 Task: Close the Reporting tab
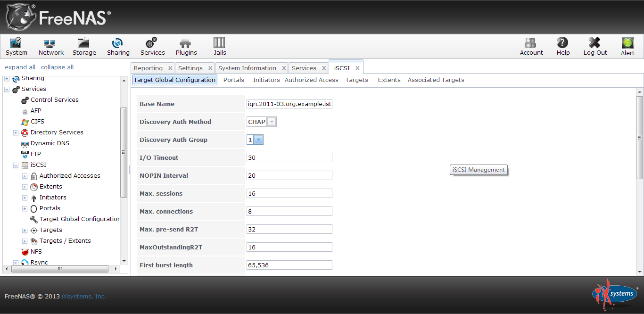(170, 68)
